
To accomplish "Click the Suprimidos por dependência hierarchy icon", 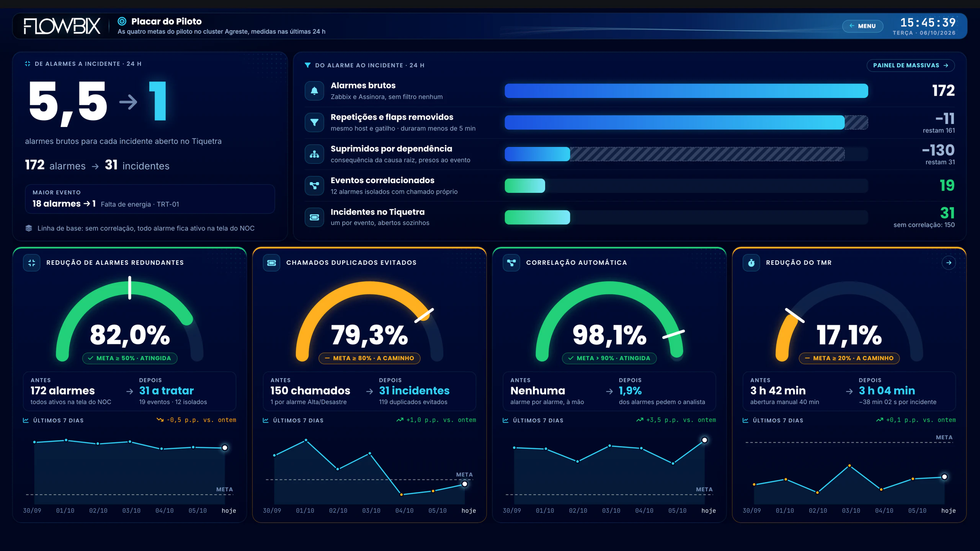I will [x=314, y=154].
